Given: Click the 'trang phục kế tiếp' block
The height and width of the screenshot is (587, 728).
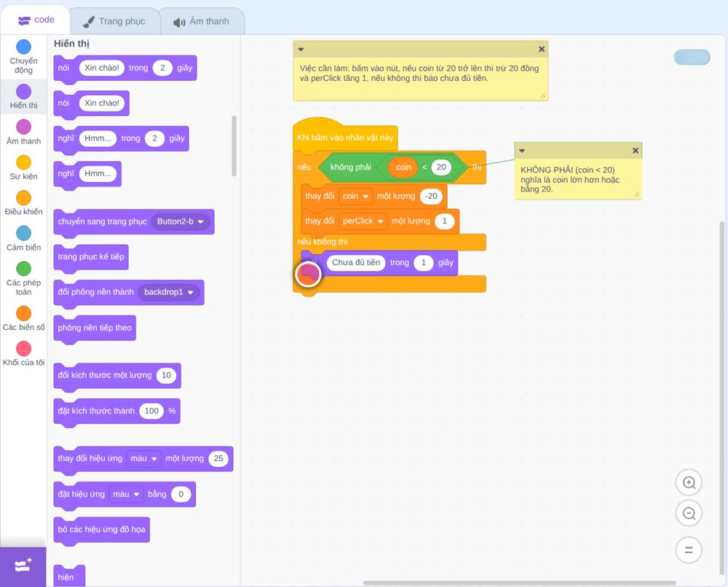Looking at the screenshot, I should 91,257.
